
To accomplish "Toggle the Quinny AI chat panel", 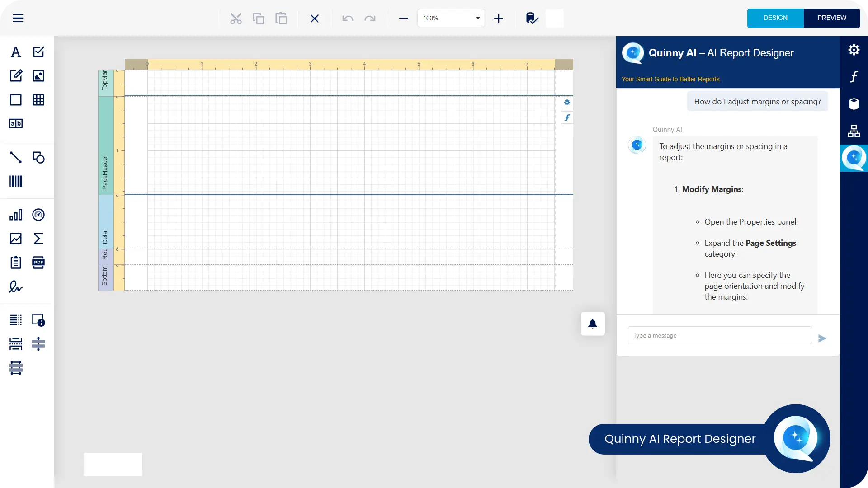I will coord(854,158).
